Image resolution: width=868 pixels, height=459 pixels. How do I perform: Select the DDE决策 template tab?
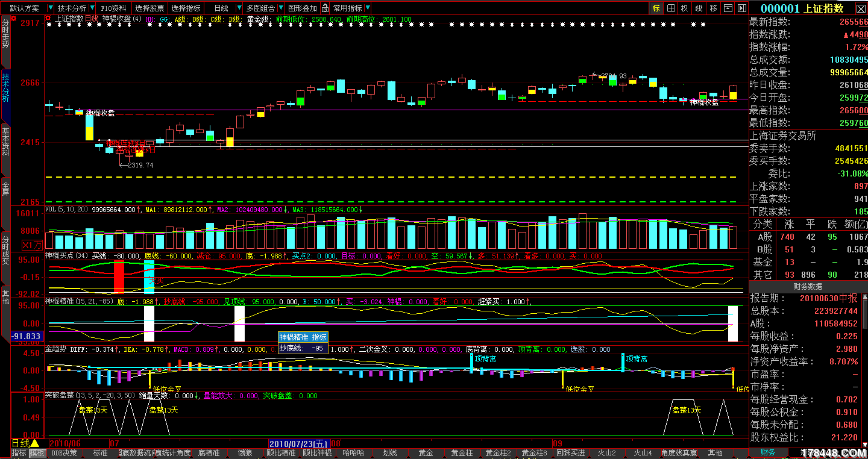click(64, 453)
